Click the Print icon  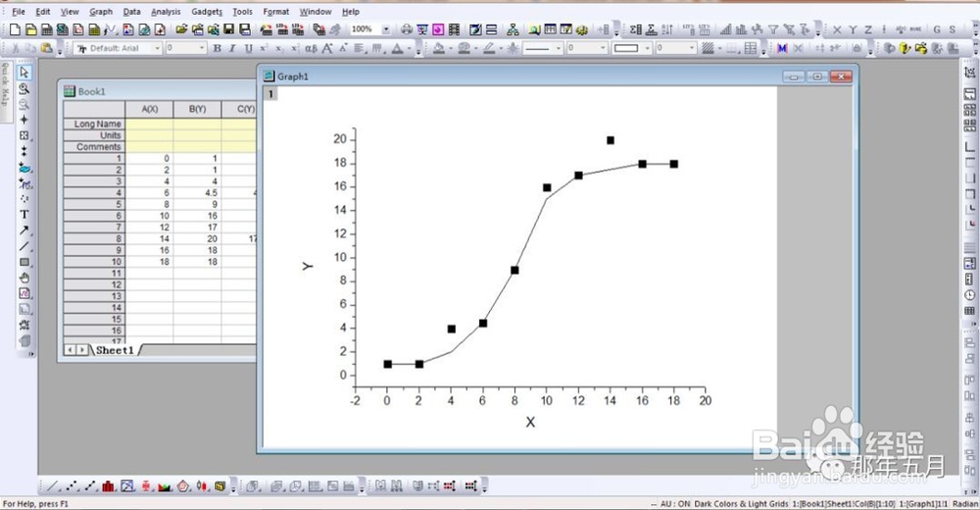coord(407,29)
